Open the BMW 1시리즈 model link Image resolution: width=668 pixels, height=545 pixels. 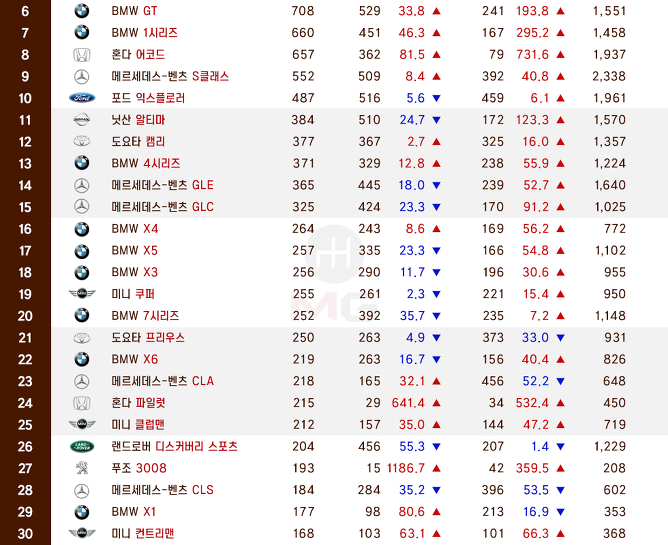coord(144,32)
